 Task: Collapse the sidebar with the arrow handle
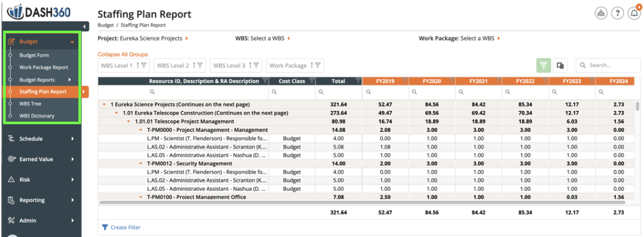pos(85,27)
